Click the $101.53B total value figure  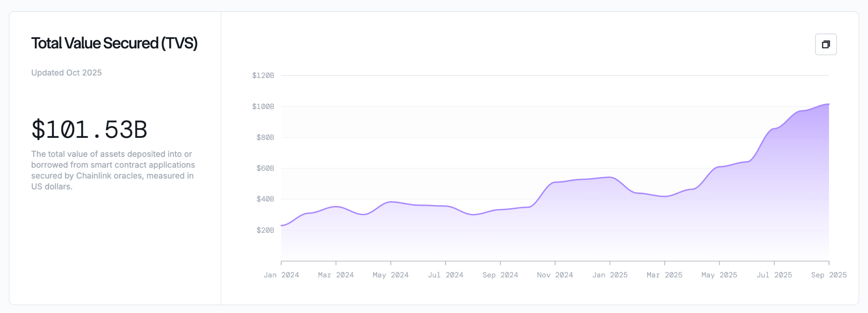(x=89, y=130)
